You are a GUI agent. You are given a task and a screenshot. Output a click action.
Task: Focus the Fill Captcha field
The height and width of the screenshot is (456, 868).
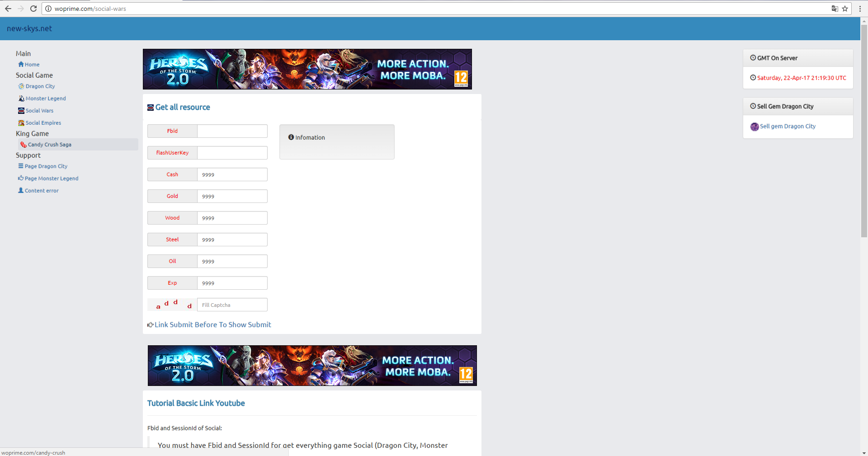(x=232, y=305)
